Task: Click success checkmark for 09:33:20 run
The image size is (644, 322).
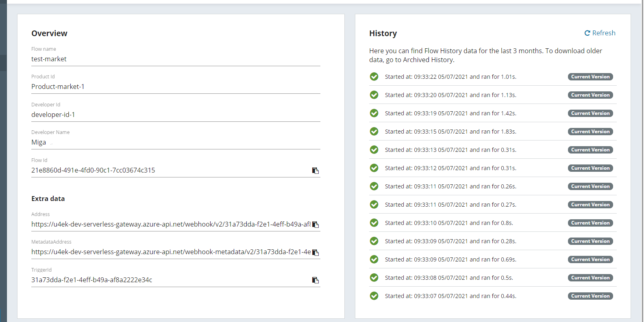Action: point(374,95)
